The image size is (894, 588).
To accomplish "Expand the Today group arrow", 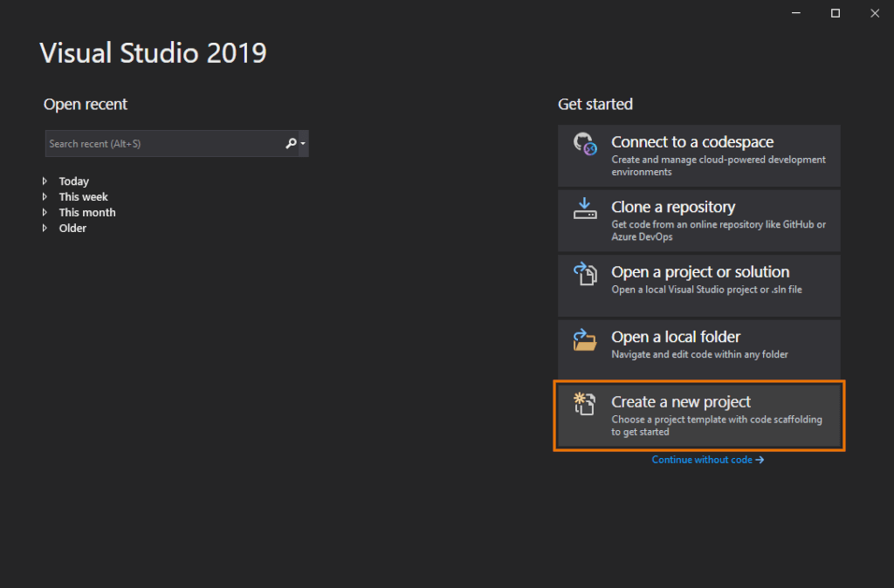I will point(45,181).
